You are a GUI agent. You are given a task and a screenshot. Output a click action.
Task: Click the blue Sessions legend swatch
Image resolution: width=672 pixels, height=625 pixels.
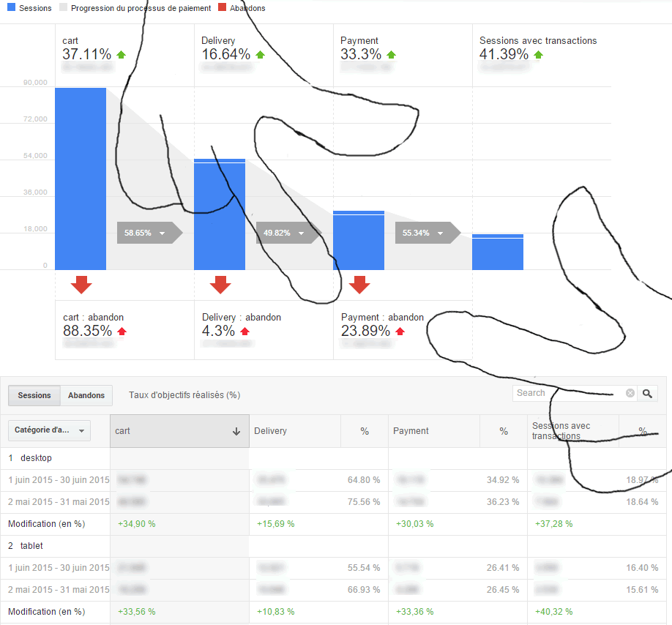point(10,8)
